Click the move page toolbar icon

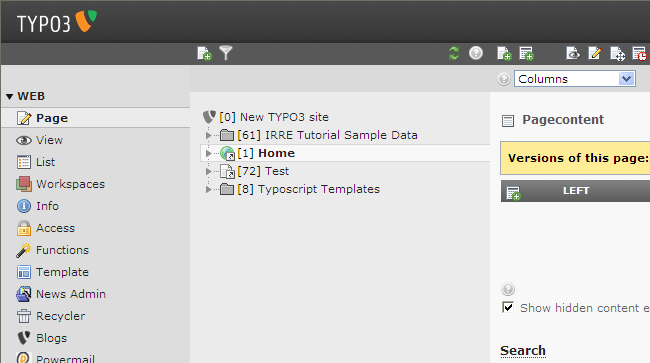(617, 54)
